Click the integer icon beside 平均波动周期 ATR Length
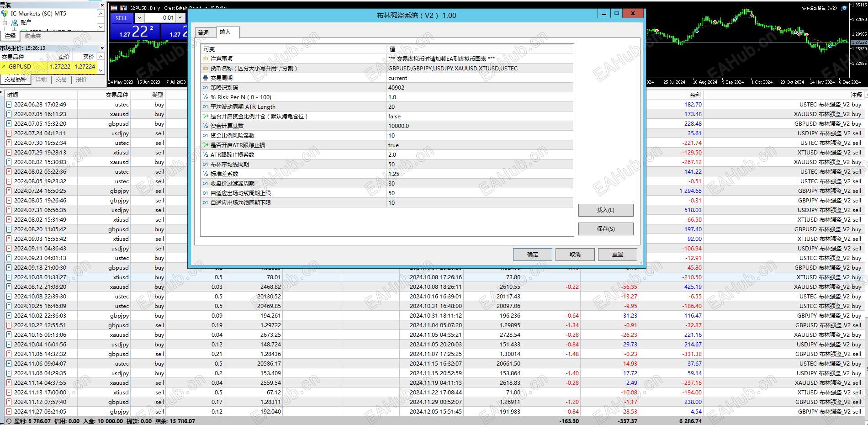Screen dimensions: 868x425 (205, 107)
